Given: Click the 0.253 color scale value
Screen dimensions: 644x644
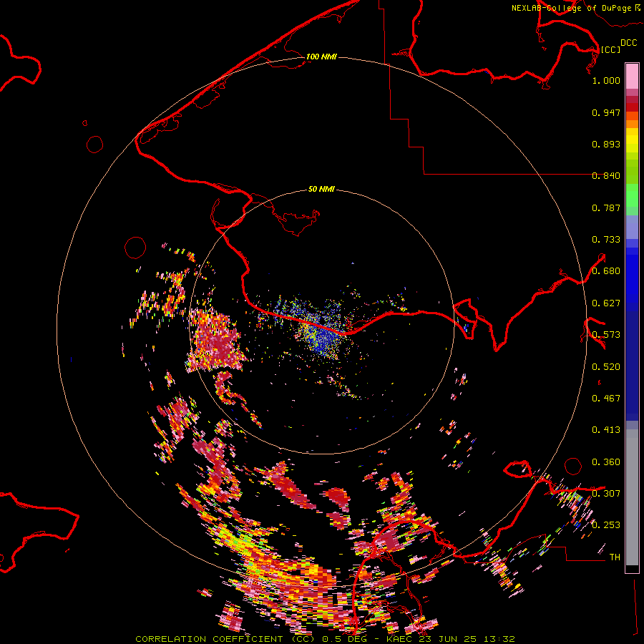Looking at the screenshot, I should (606, 525).
